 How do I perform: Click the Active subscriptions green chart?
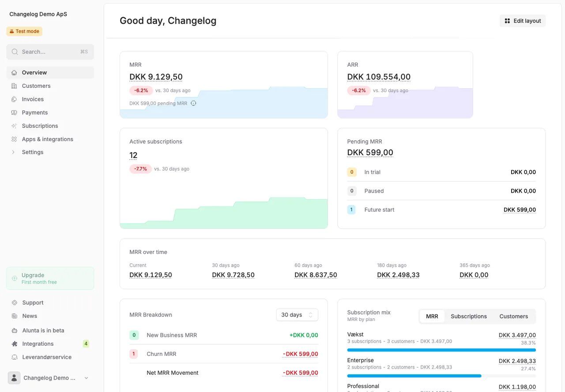pos(224,213)
